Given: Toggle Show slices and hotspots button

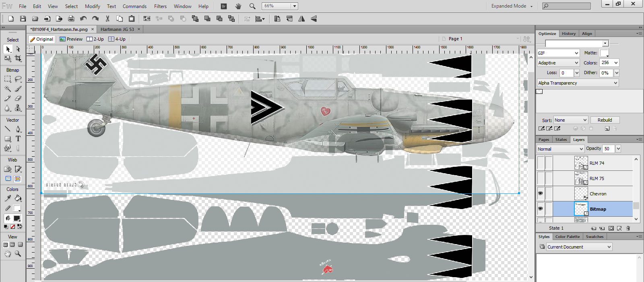Looking at the screenshot, I should [18, 178].
